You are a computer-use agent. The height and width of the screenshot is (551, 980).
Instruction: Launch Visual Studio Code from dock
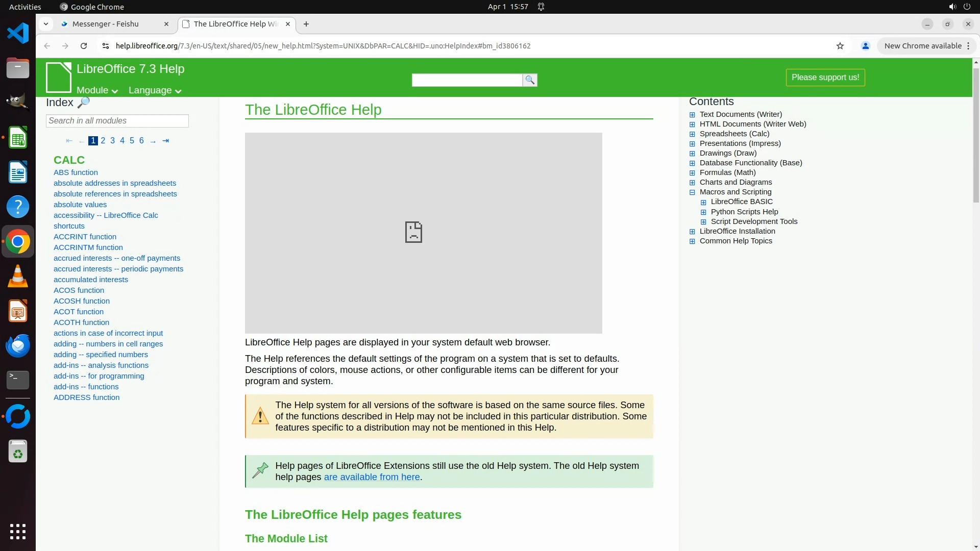(18, 34)
